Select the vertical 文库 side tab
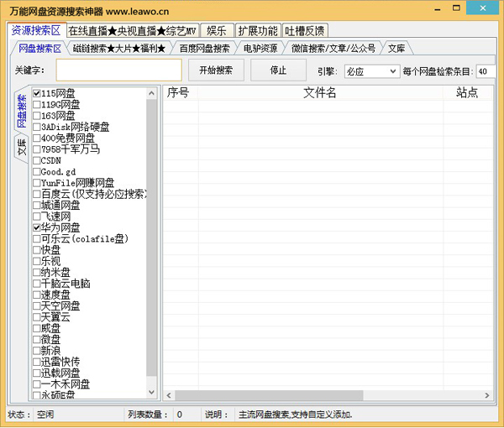The height and width of the screenshot is (428, 504). 22,148
